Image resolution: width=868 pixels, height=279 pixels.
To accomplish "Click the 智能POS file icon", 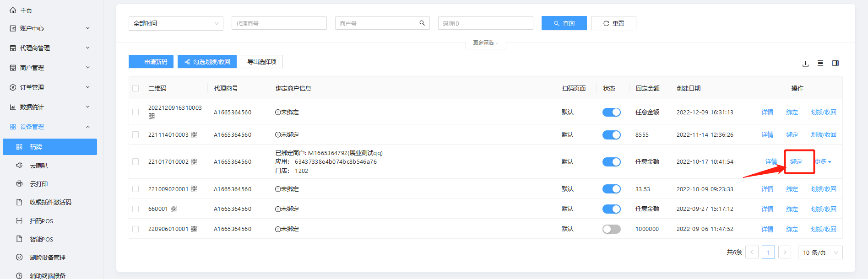I will coord(19,239).
